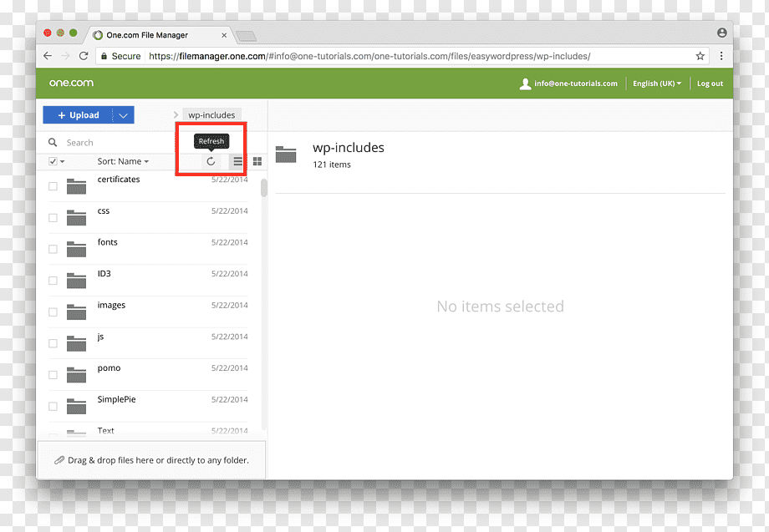Check the images folder checkbox
Image resolution: width=769 pixels, height=532 pixels.
[x=53, y=312]
